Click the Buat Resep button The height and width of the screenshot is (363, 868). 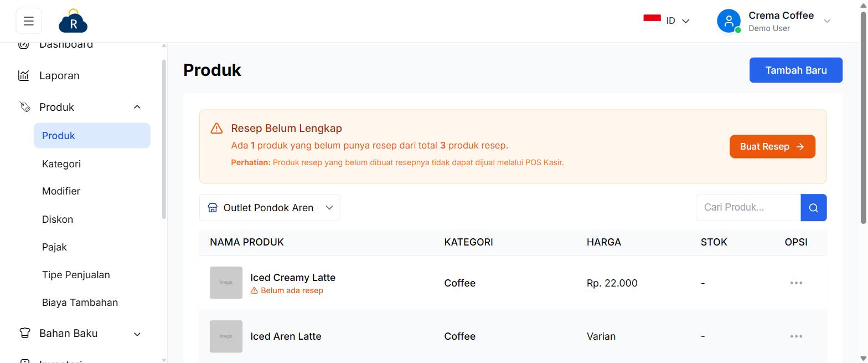pos(772,146)
